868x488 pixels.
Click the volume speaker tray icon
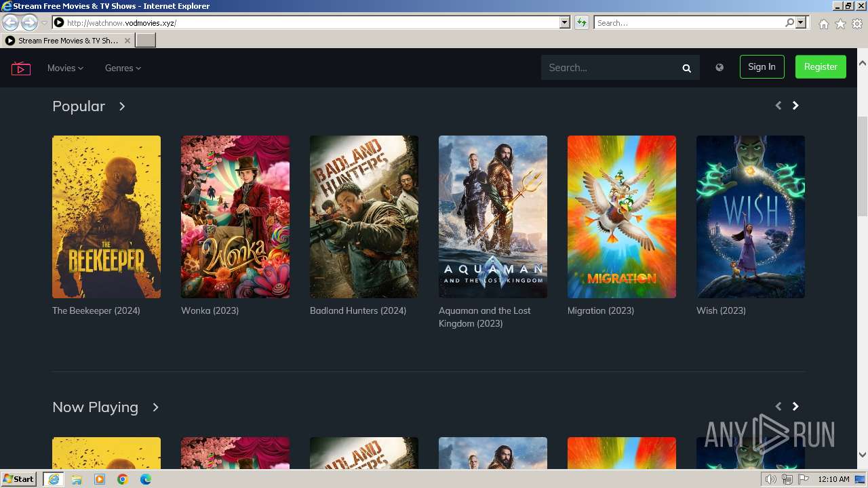click(770, 479)
